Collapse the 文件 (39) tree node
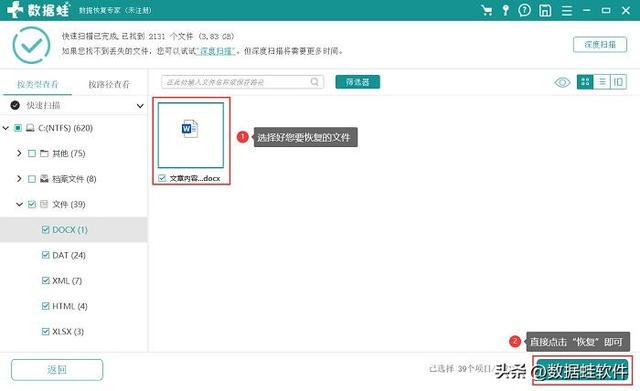Screen dimensions: 640x391 (19, 204)
